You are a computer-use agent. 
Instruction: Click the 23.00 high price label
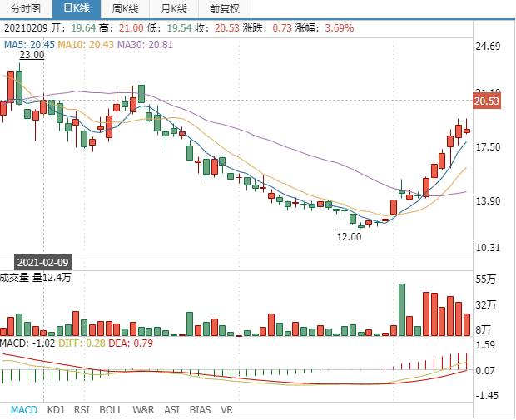[32, 55]
